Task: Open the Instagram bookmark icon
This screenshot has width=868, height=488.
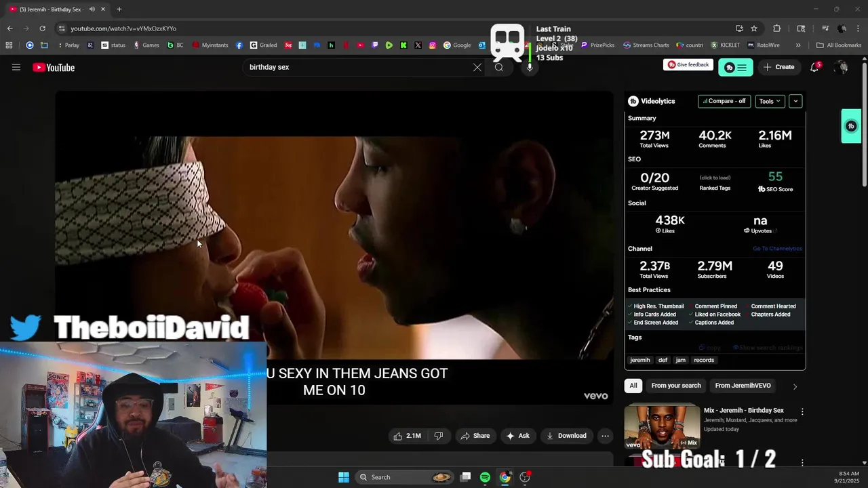Action: point(433,45)
